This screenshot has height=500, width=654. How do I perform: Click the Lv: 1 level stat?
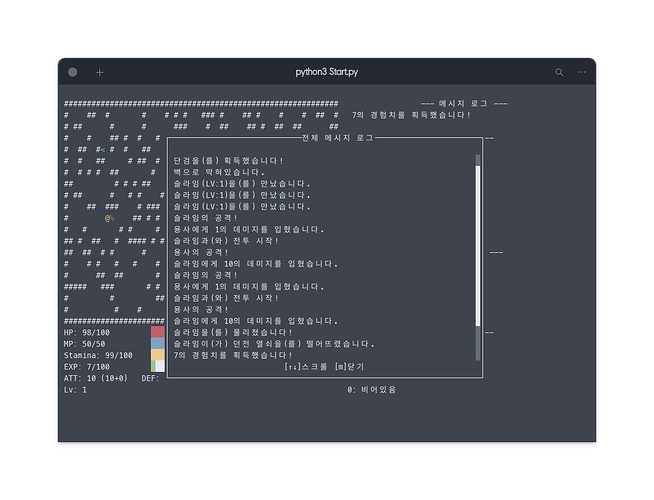point(76,389)
